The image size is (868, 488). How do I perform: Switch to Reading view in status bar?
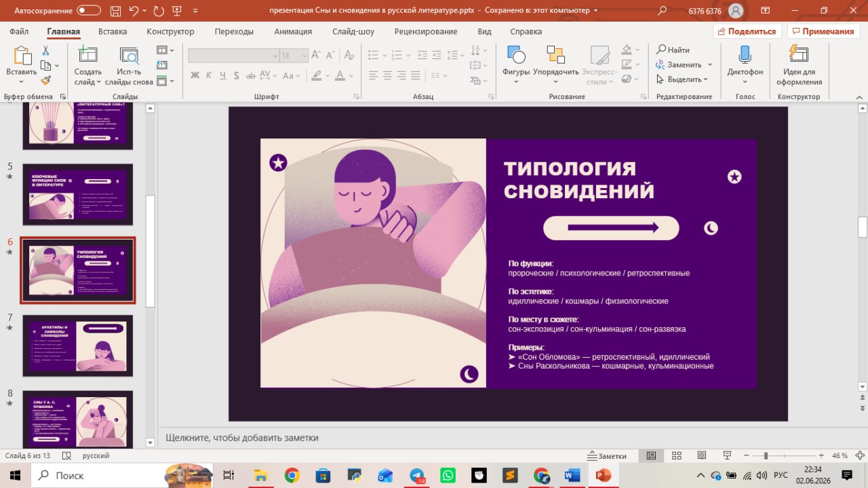point(702,455)
